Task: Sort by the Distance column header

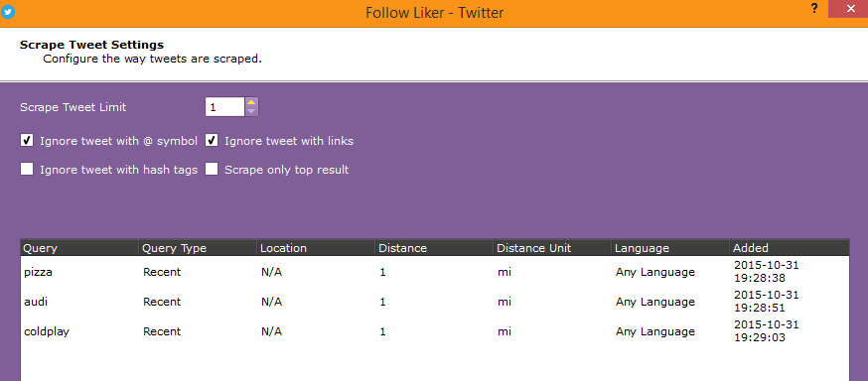Action: (x=434, y=248)
